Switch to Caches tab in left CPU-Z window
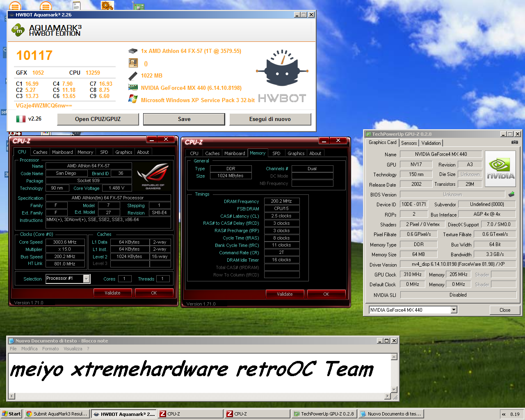525x420 pixels. coord(40,152)
